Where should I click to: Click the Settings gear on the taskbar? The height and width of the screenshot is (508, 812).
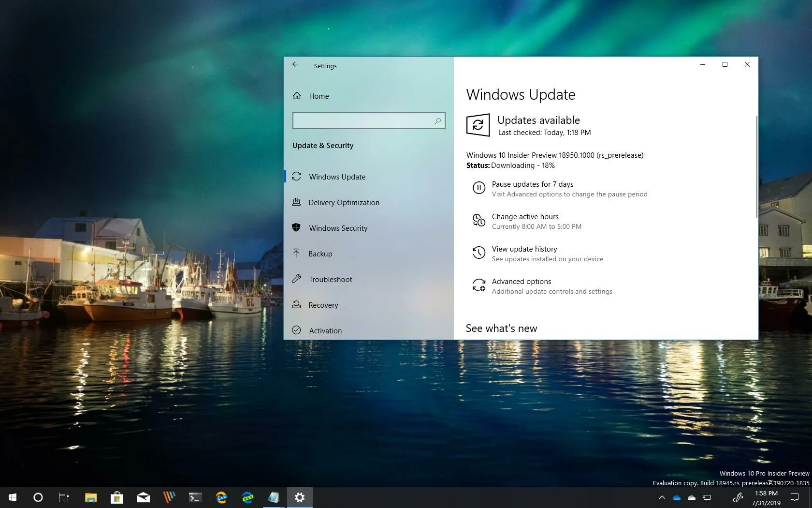[300, 497]
